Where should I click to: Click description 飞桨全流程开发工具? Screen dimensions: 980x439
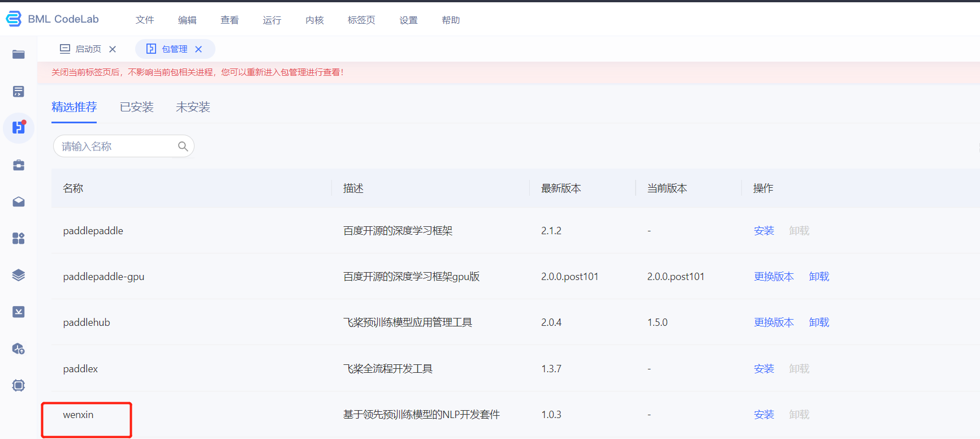pyautogui.click(x=387, y=369)
